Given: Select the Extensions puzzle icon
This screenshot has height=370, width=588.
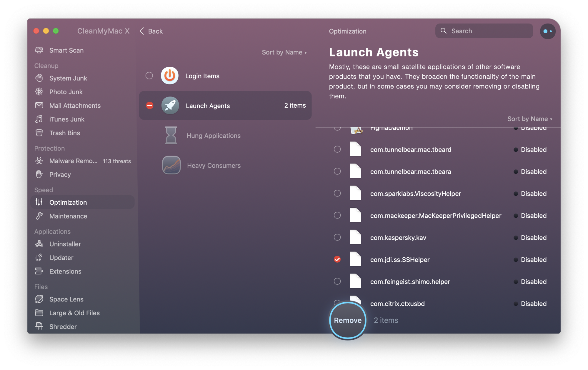Looking at the screenshot, I should tap(39, 271).
